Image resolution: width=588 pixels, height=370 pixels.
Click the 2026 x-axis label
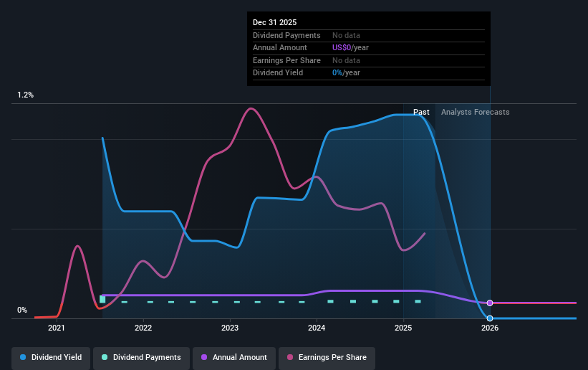tap(490, 328)
